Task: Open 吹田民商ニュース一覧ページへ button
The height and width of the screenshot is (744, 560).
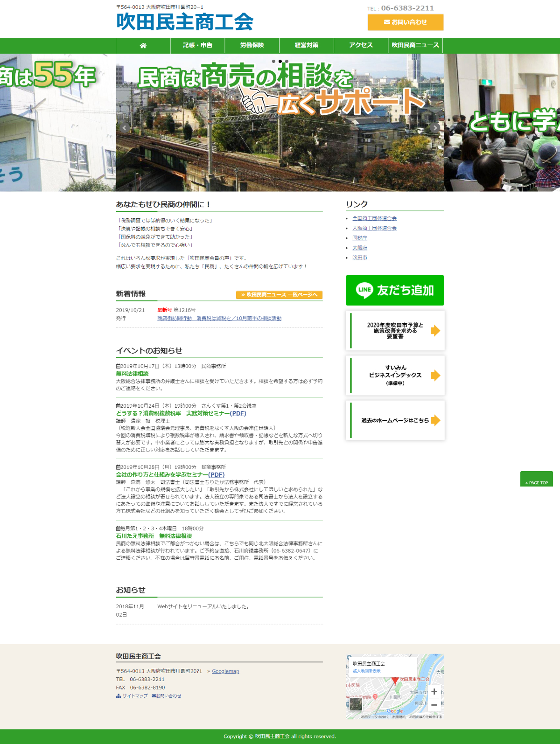Action: coord(279,295)
